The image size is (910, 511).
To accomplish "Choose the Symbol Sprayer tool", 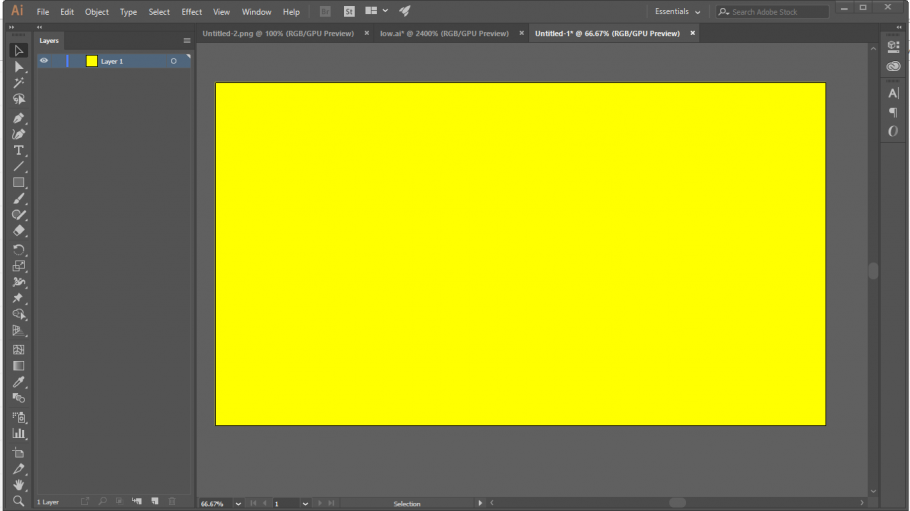I will click(19, 418).
